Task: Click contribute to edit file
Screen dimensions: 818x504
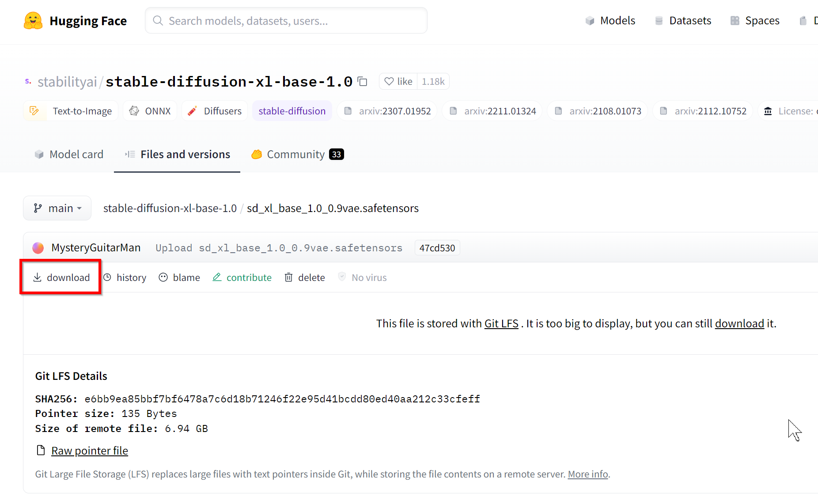Action: (x=242, y=277)
